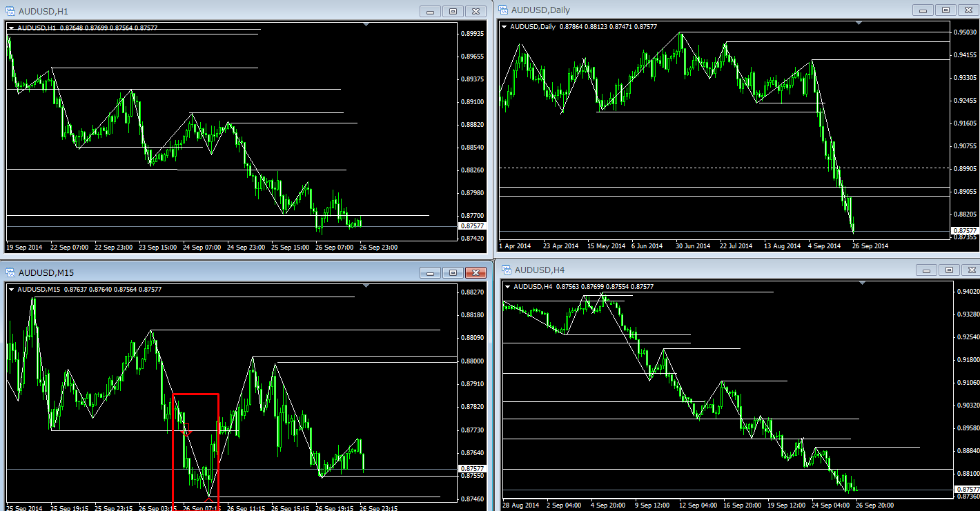Screen dimensions: 980x511
Task: Expand the arrow beside AUDUSD,M15 chart label
Action: (x=11, y=289)
